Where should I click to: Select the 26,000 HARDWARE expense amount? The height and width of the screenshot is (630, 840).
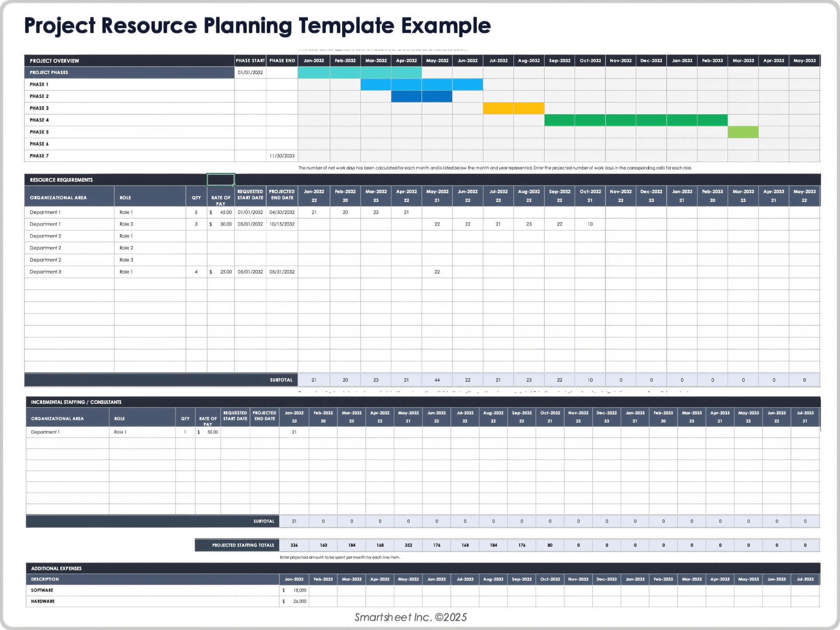[x=299, y=601]
